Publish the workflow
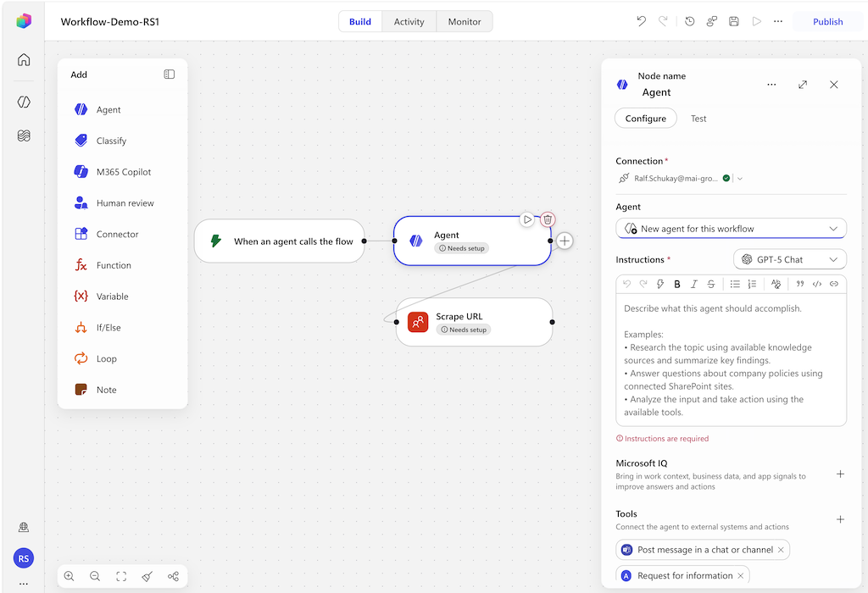The image size is (868, 593). click(827, 21)
